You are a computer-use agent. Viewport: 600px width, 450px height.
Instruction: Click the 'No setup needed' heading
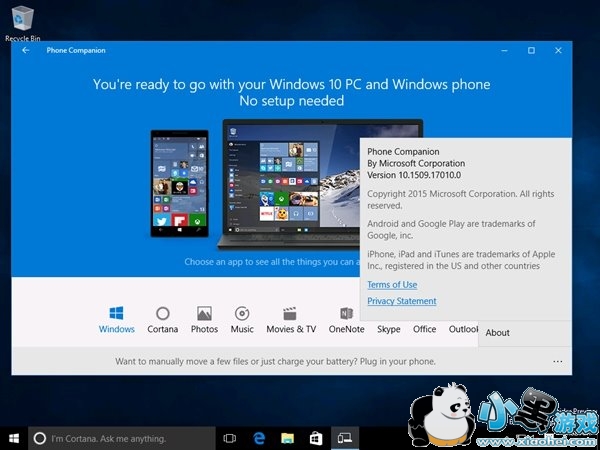point(292,101)
